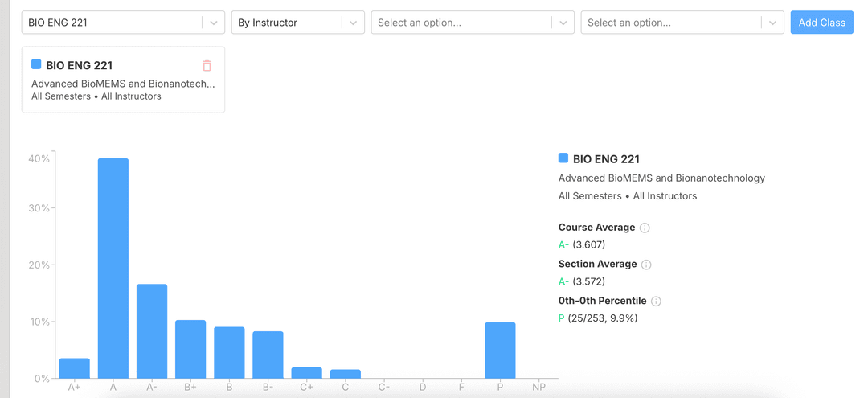This screenshot has width=868, height=398.
Task: Select the blue square beside BIO ENG 221 card title
Action: pyautogui.click(x=36, y=64)
